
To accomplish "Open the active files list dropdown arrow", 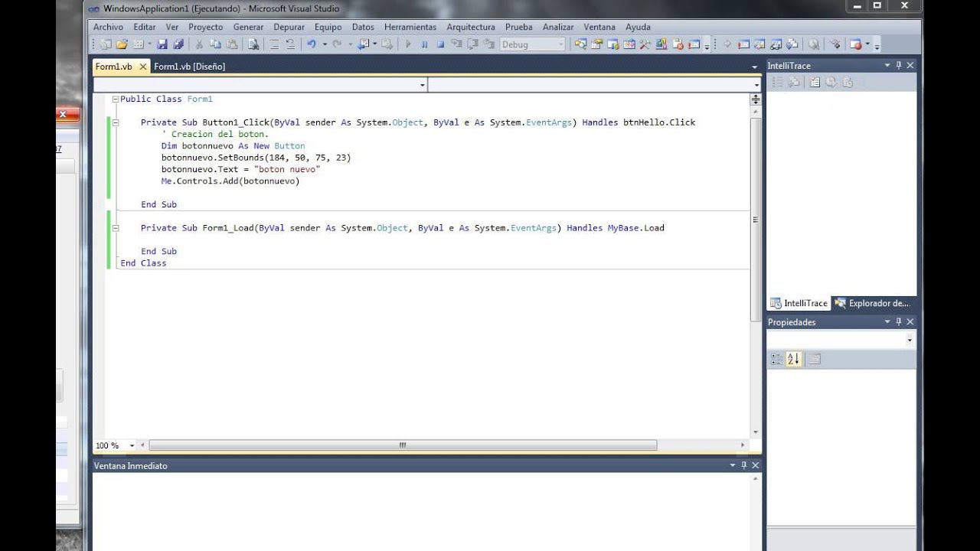I will click(x=755, y=67).
